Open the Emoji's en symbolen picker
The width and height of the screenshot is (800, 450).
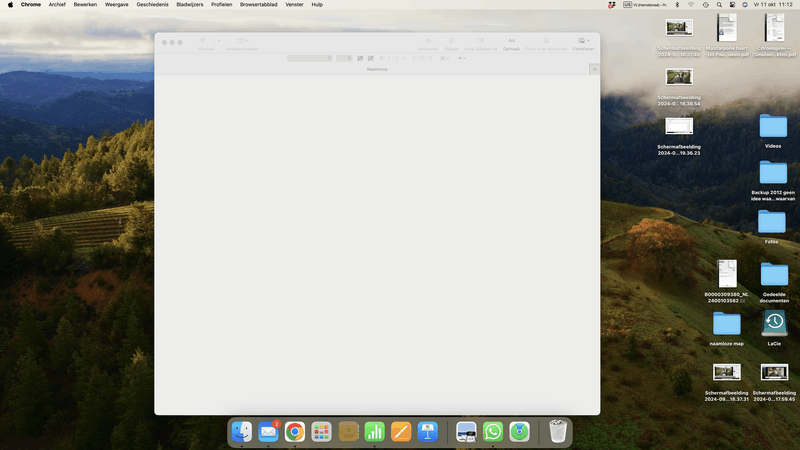pyautogui.click(x=546, y=41)
